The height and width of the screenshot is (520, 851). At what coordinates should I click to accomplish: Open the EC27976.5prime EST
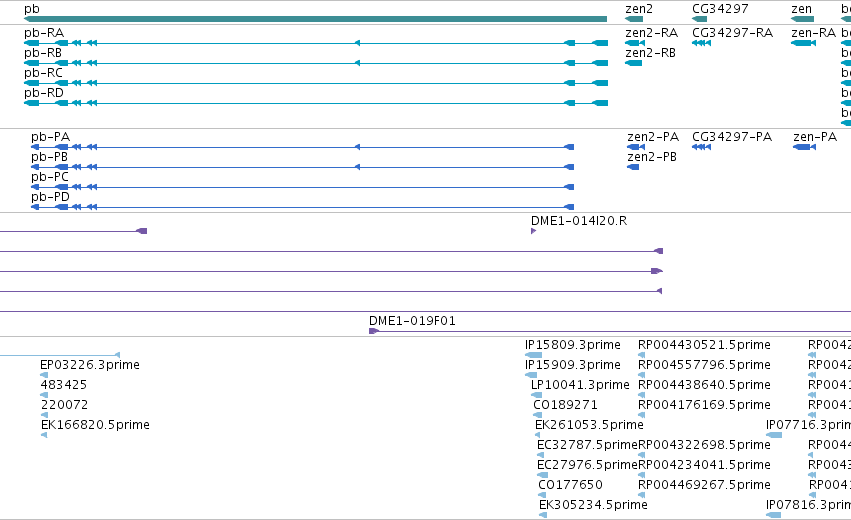(542, 475)
